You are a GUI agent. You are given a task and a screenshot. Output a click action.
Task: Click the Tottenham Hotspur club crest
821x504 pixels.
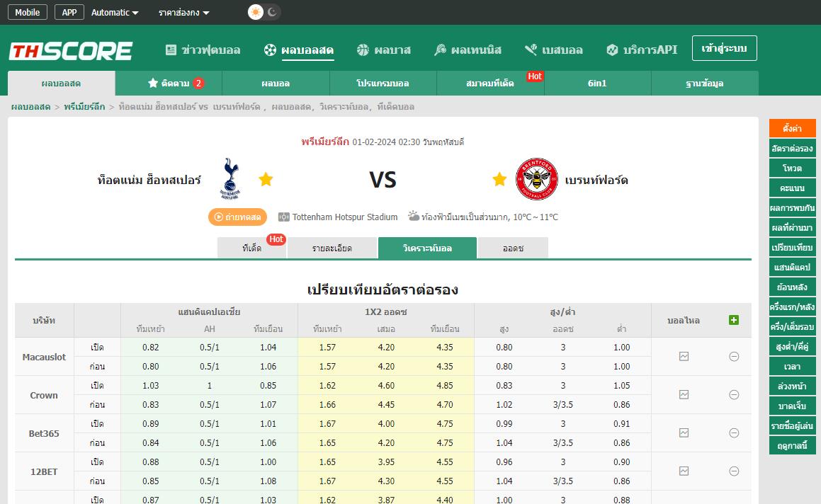coord(230,179)
